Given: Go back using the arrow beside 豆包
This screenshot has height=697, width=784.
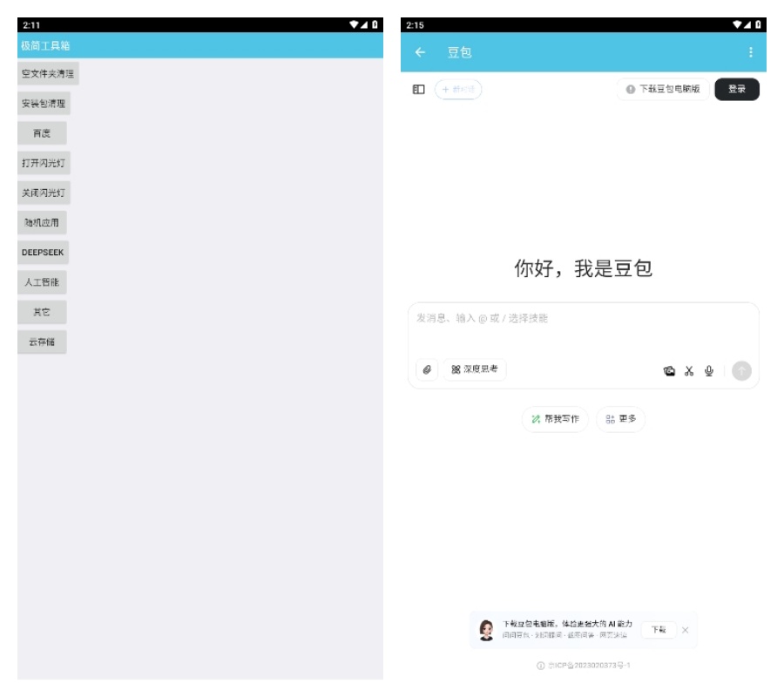Looking at the screenshot, I should point(420,52).
